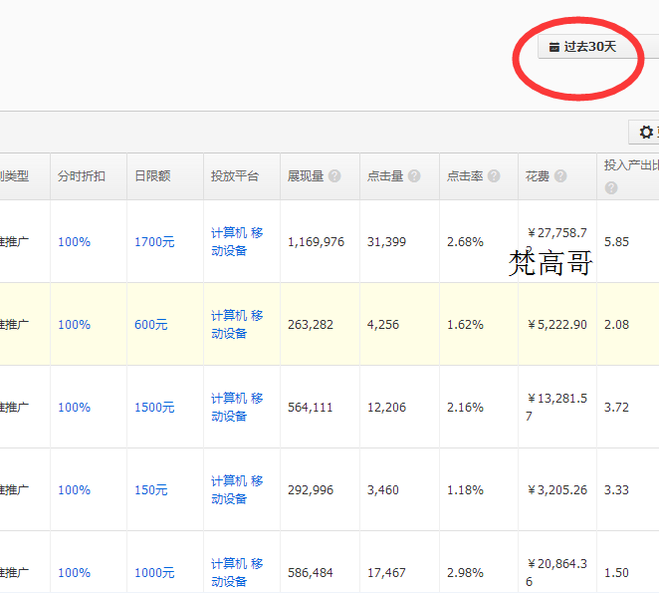Click the 日限额 column header
The image size is (659, 593).
click(153, 176)
